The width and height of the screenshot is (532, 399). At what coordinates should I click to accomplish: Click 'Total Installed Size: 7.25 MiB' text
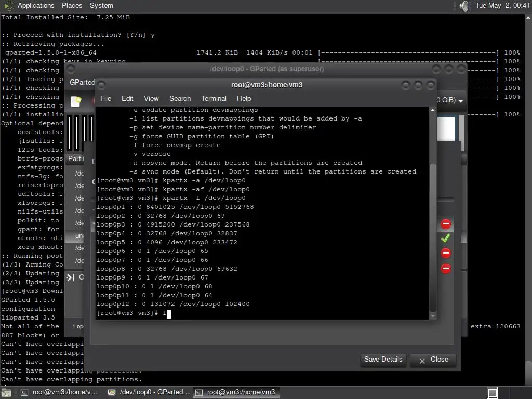pos(65,17)
